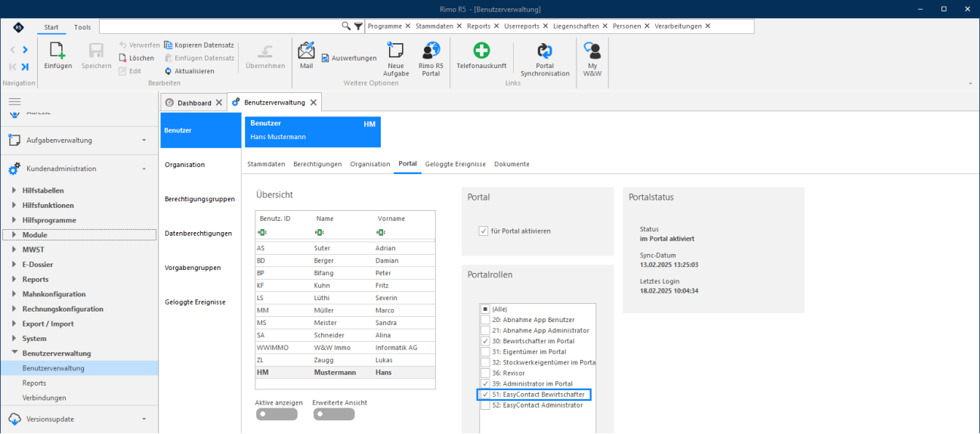
Task: Open the Dokumente sub-tab
Action: point(512,164)
